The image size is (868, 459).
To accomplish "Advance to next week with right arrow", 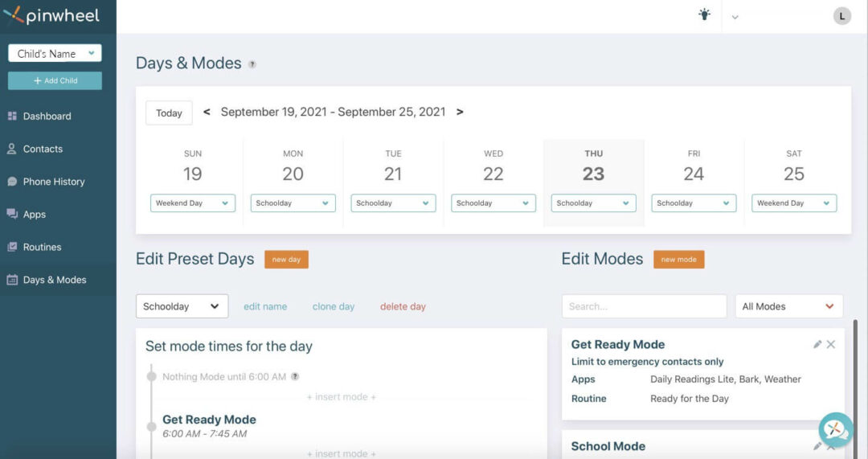I will click(x=460, y=113).
